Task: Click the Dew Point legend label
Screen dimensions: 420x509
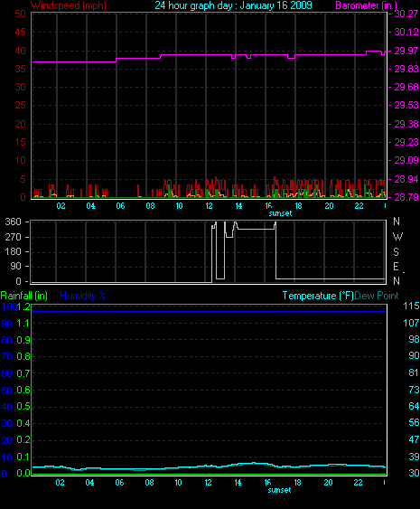Action: point(377,296)
